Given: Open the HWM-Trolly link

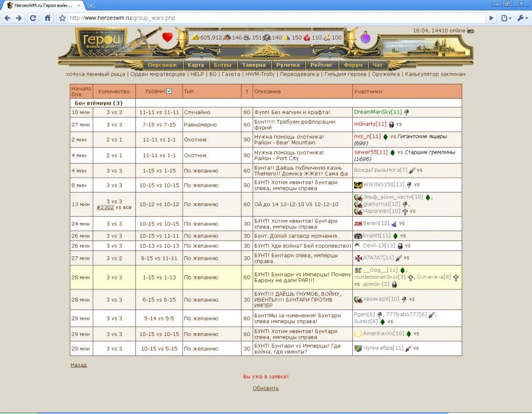Looking at the screenshot, I should point(260,74).
